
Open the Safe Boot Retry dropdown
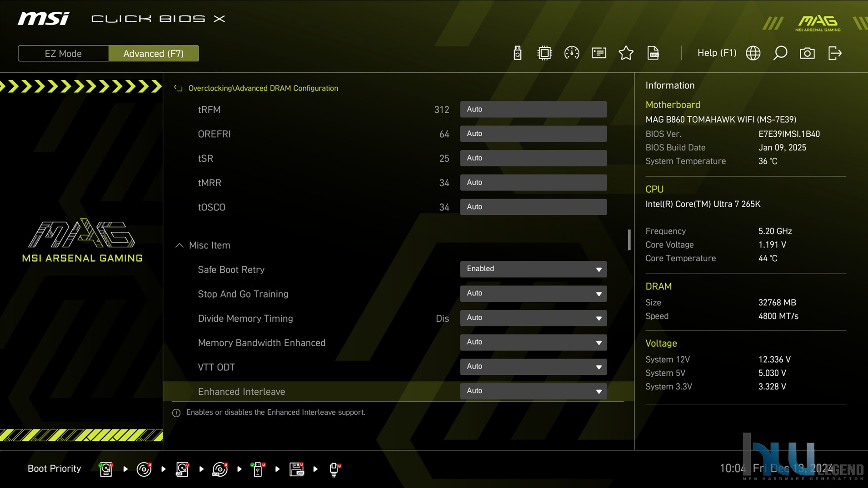(533, 269)
